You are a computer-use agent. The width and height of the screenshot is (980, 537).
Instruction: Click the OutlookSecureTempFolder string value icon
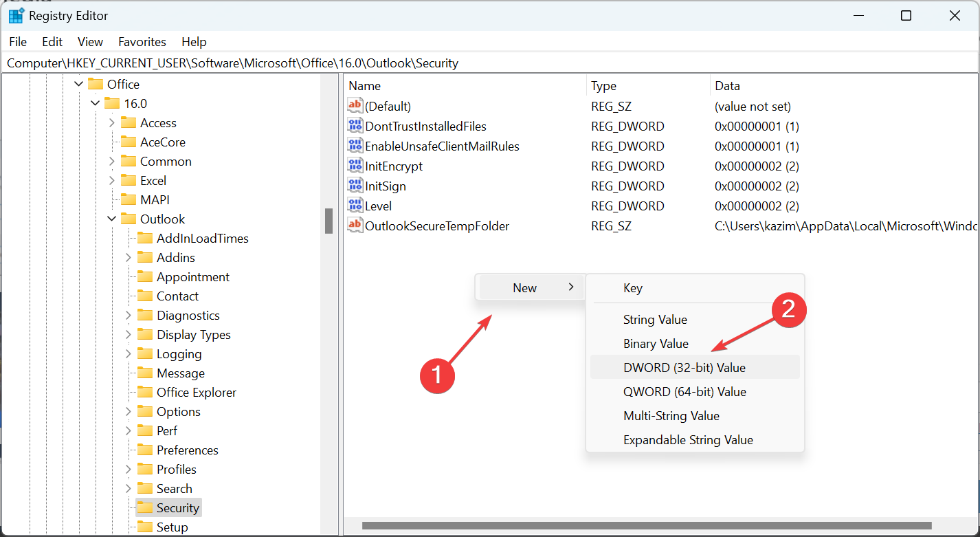pyautogui.click(x=355, y=226)
